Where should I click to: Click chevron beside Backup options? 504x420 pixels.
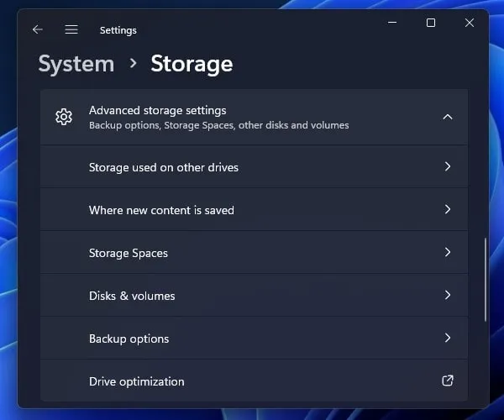tap(448, 338)
